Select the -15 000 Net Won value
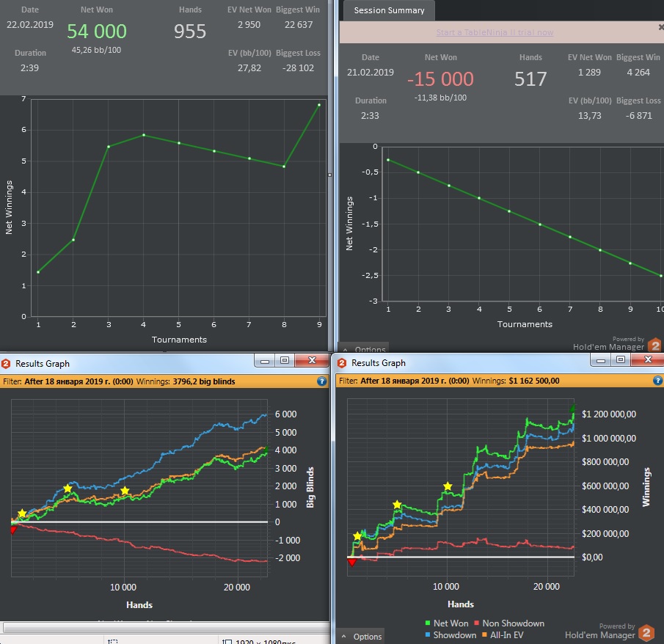Screen dimensions: 664x644 440,79
